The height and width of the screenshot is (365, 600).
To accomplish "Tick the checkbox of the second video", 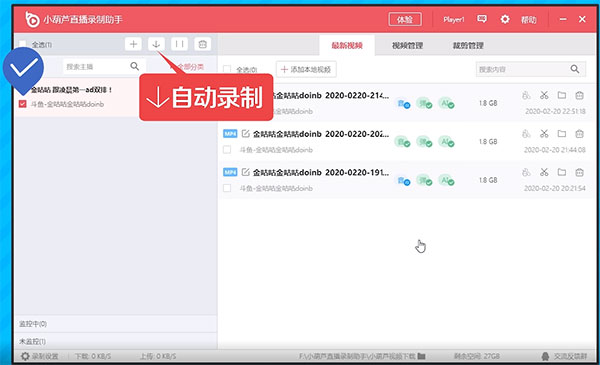I will 227,150.
